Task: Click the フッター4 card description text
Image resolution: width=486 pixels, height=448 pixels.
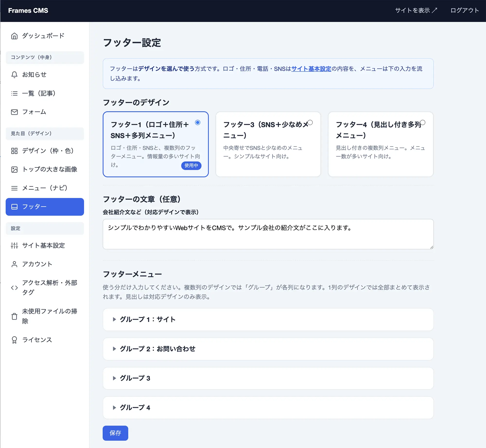Action: point(381,152)
